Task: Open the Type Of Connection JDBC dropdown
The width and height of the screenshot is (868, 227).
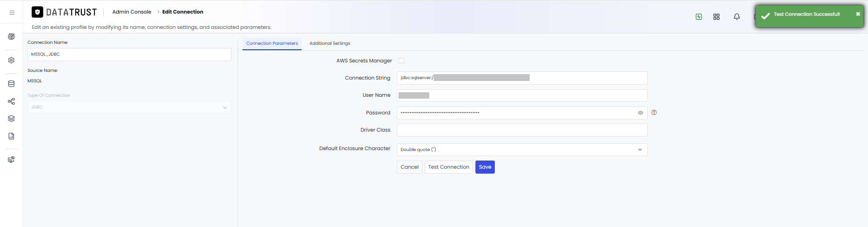Action: coord(129,107)
